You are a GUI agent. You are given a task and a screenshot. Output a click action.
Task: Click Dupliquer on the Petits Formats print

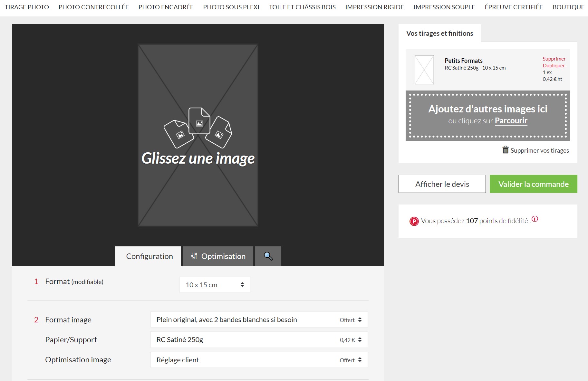pyautogui.click(x=554, y=65)
